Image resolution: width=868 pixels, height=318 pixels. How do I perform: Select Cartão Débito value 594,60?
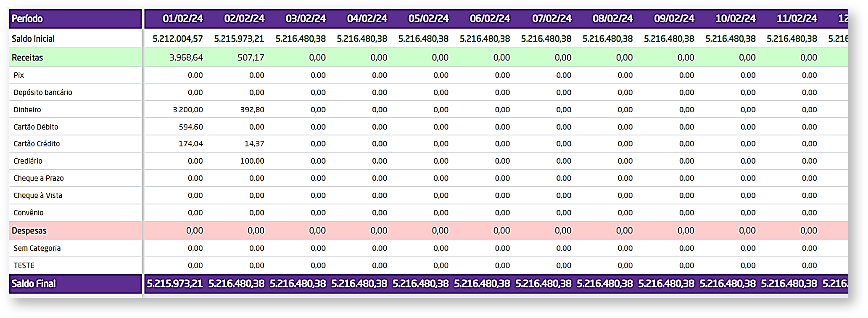point(191,127)
